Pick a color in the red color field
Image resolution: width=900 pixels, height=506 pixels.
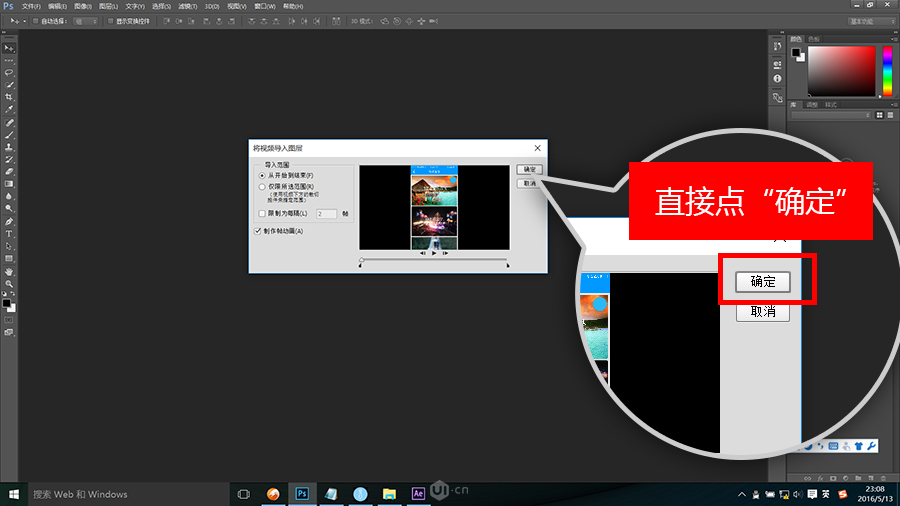point(841,71)
